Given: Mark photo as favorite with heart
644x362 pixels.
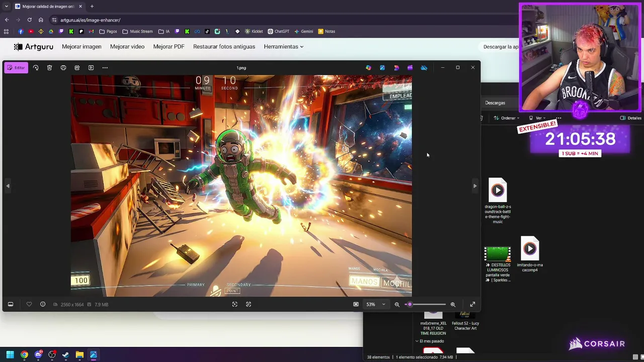Looking at the screenshot, I should click(x=29, y=304).
